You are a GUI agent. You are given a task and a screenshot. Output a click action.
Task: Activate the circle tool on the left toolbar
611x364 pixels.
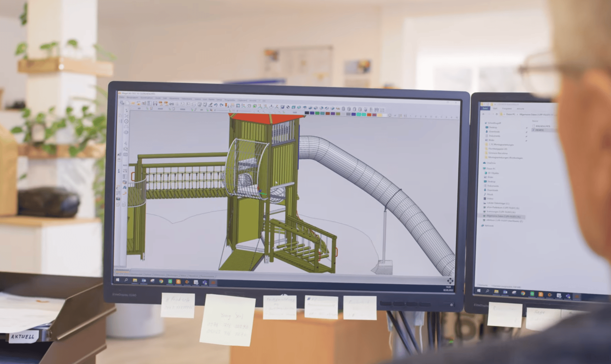click(x=126, y=121)
